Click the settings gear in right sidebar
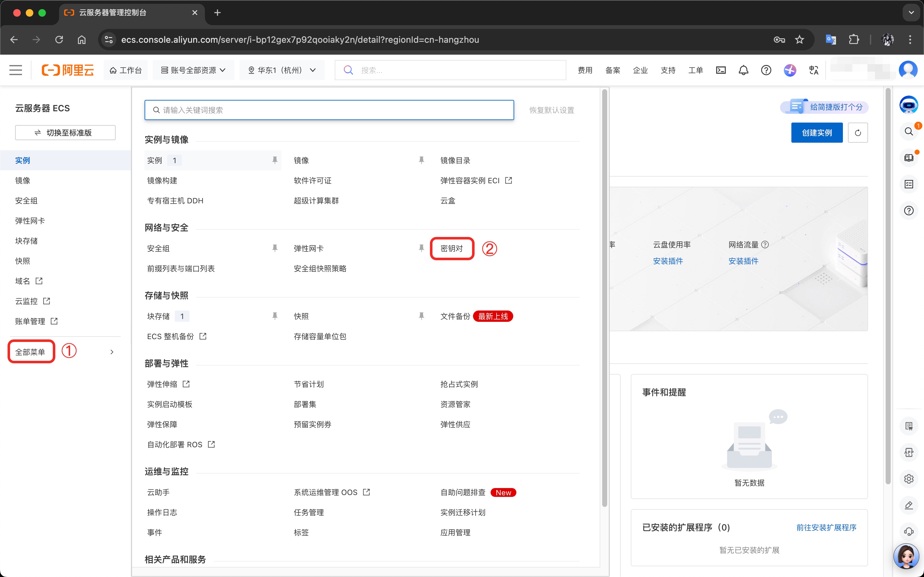924x577 pixels. 909,479
